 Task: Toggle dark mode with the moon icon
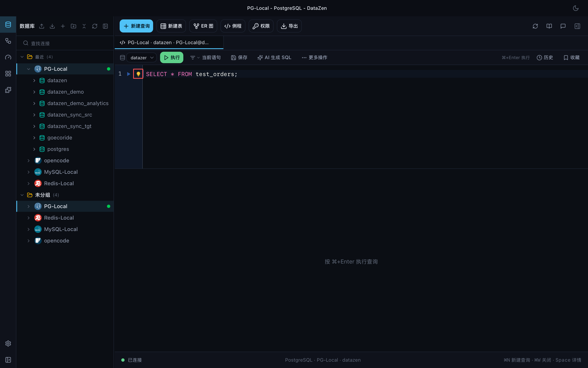576,8
